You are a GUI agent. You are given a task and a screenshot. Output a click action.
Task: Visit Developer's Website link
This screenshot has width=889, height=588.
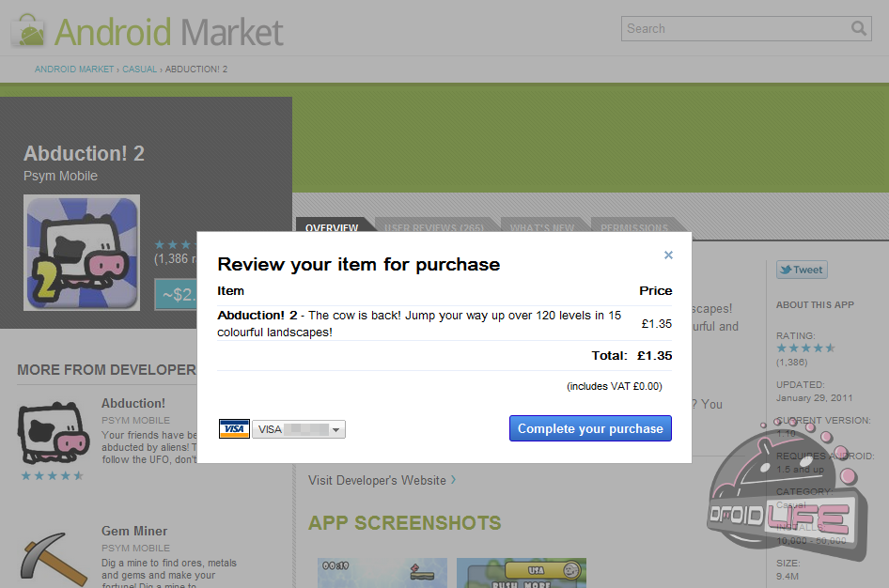click(378, 480)
